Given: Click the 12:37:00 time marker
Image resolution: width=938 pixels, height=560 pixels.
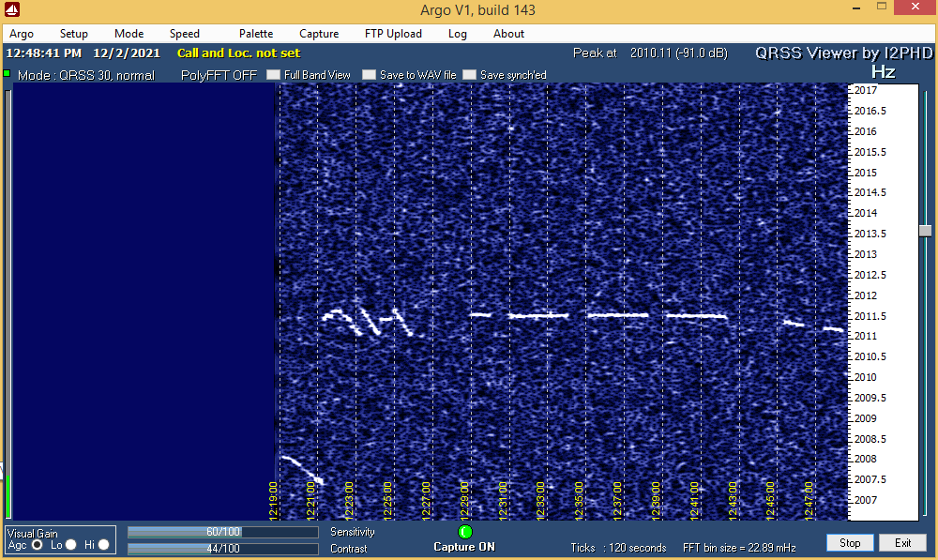Looking at the screenshot, I should click(x=617, y=501).
